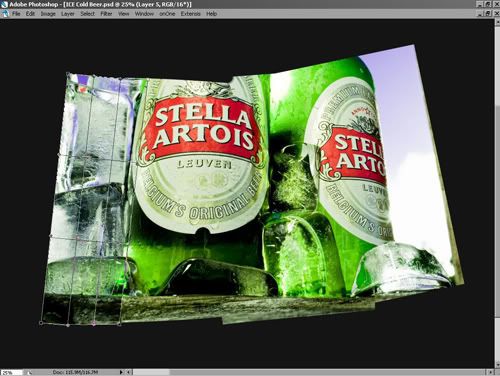Restore down the document window

click(488, 13)
